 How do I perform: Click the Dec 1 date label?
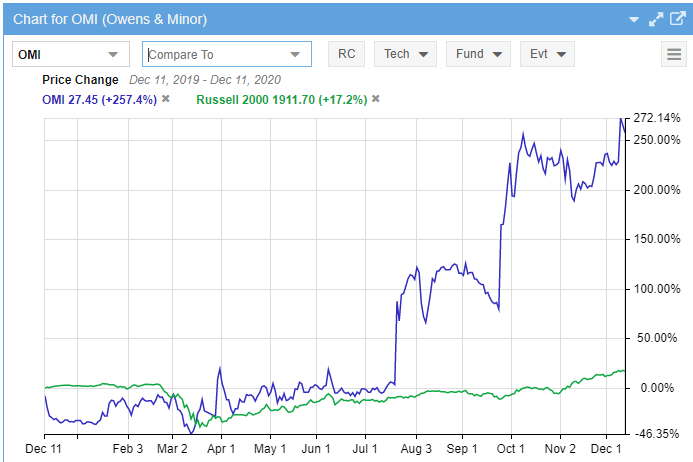[606, 449]
